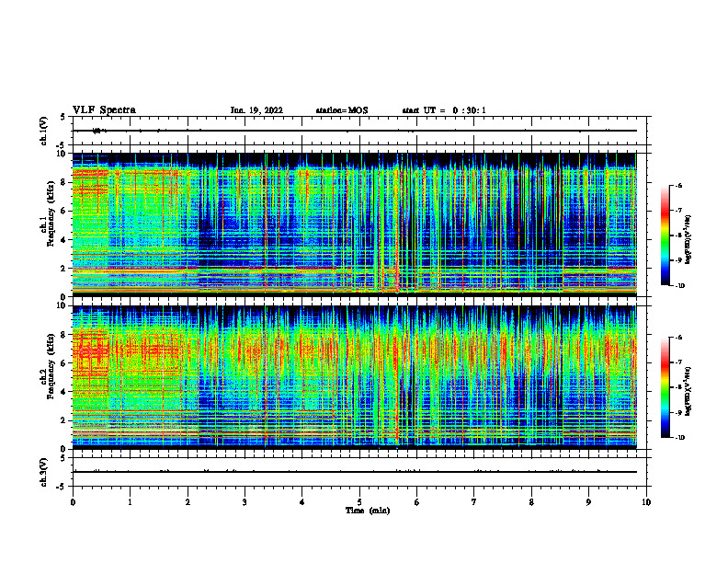Viewport: 728px width, 563px height.
Task: Click the ch.1 spectrogram plot area
Action: click(354, 224)
